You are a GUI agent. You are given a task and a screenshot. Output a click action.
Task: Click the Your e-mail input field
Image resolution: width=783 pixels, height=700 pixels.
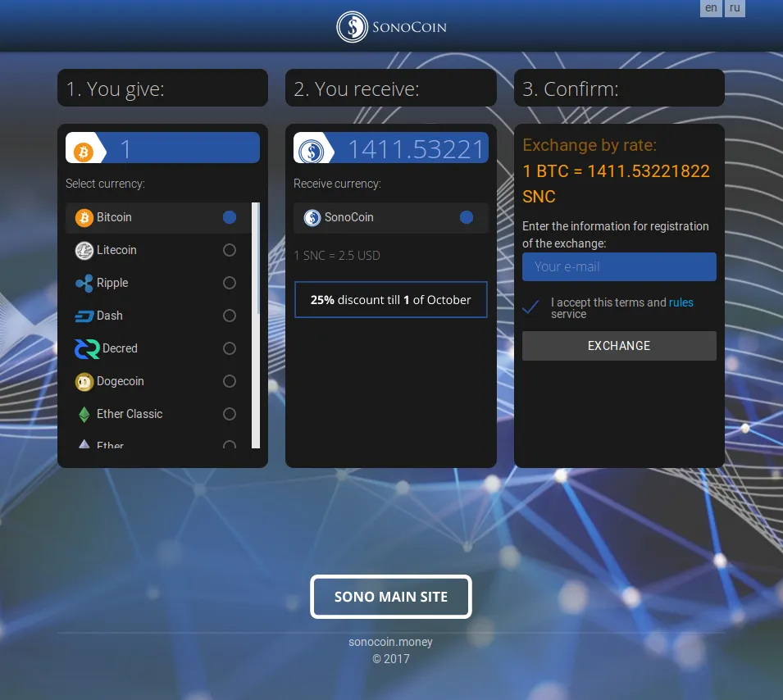[x=619, y=266]
